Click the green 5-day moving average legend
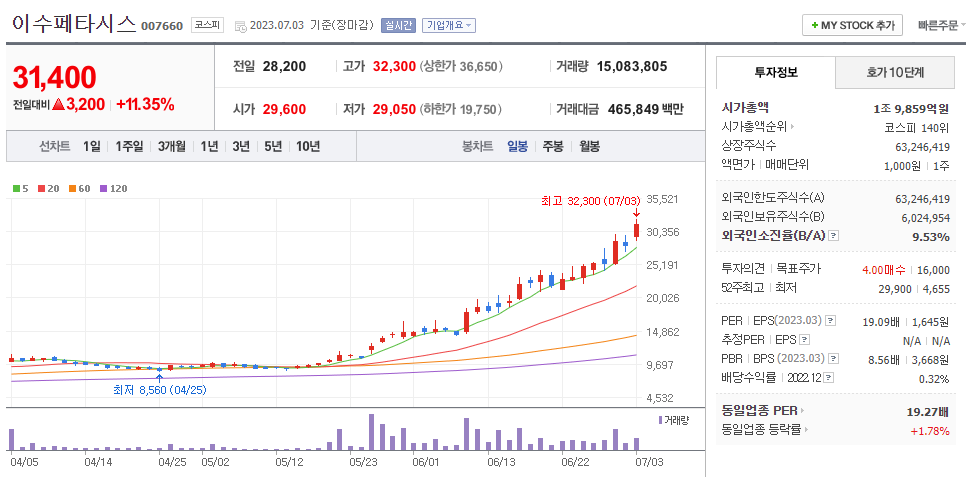The width and height of the screenshot is (970, 477). point(20,189)
